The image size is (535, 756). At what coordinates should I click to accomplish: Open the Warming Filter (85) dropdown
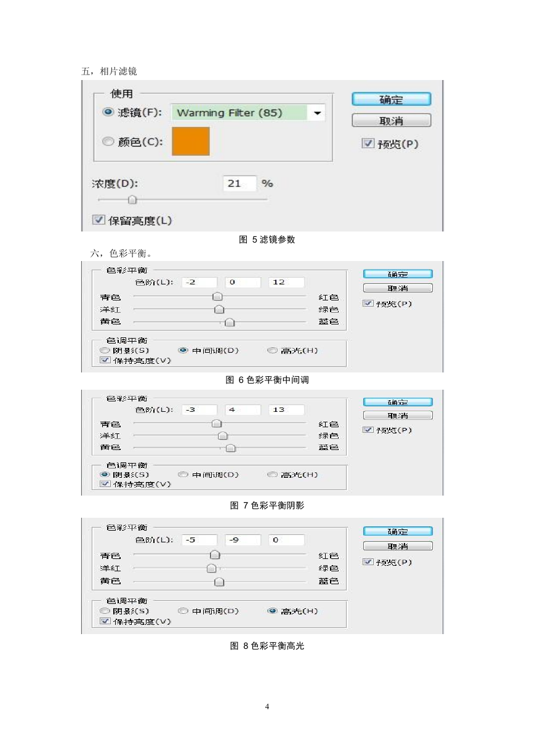coord(247,113)
